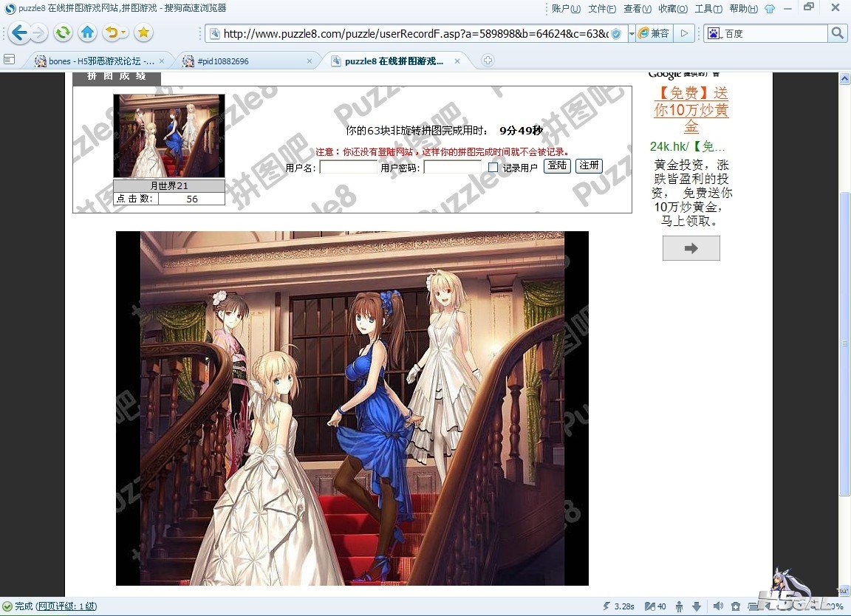Open the 收藏(O) menu

click(672, 9)
